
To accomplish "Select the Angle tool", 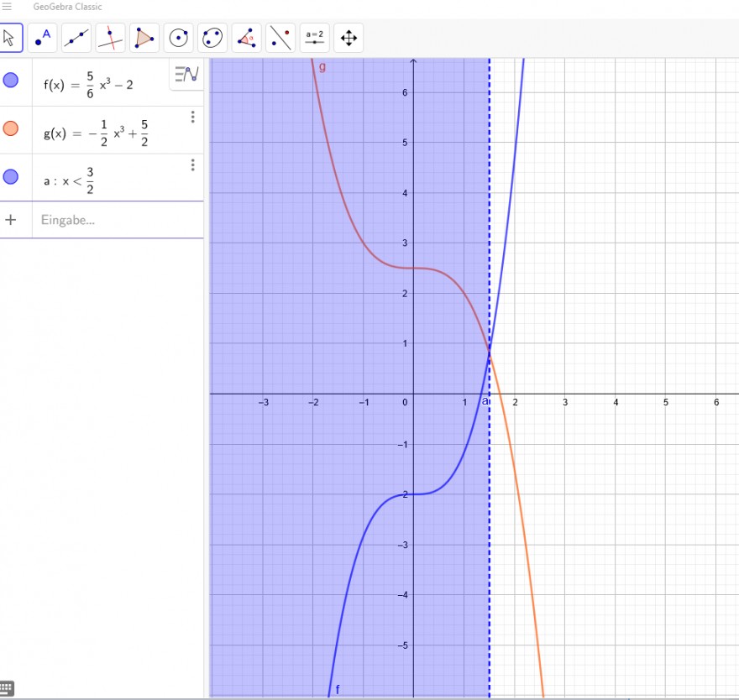I will [247, 38].
